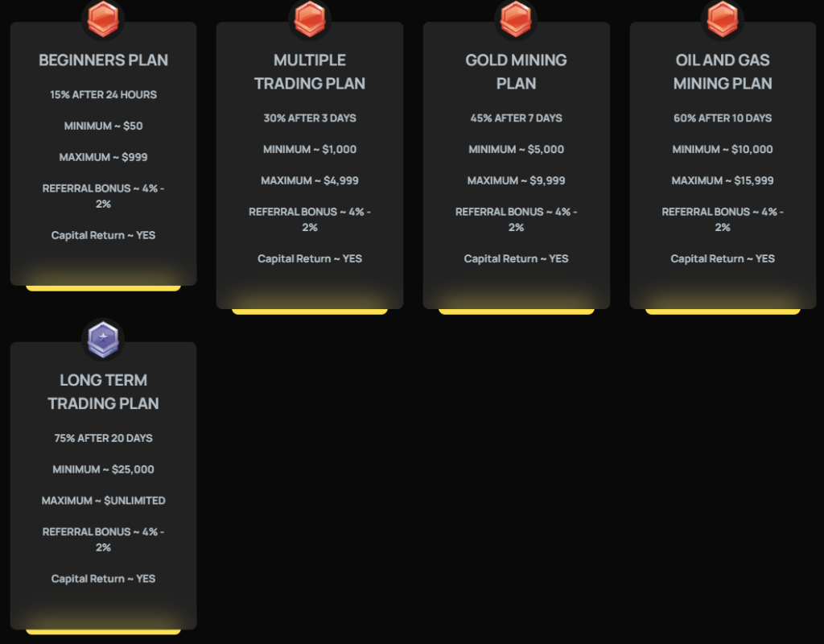Click the "60% AFTER 10 DAYS" rate text
This screenshot has width=824, height=644.
[723, 118]
